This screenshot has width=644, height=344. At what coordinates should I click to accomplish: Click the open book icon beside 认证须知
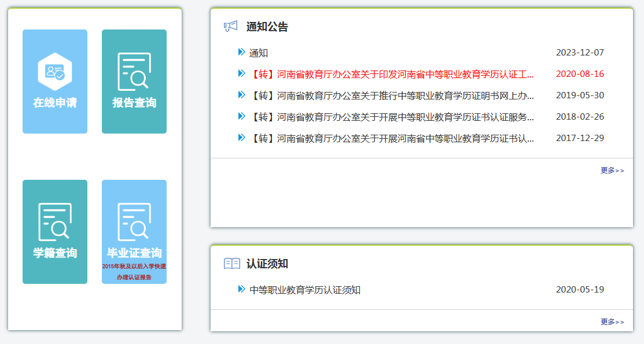coord(231,264)
